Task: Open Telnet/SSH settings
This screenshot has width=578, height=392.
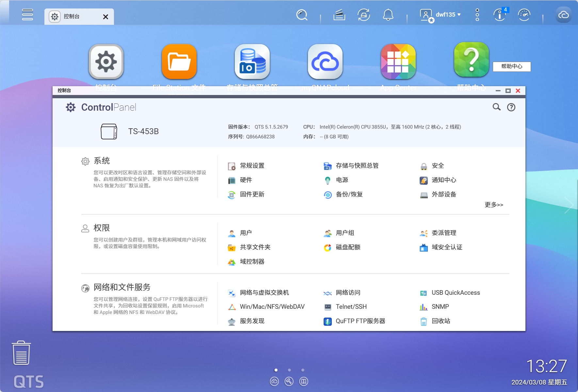Action: [x=345, y=307]
